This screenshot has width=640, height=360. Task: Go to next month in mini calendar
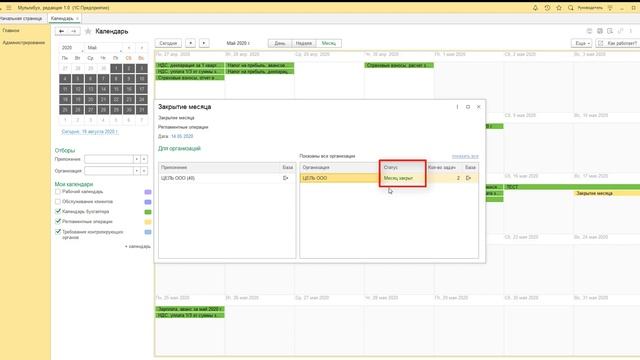pyautogui.click(x=142, y=48)
